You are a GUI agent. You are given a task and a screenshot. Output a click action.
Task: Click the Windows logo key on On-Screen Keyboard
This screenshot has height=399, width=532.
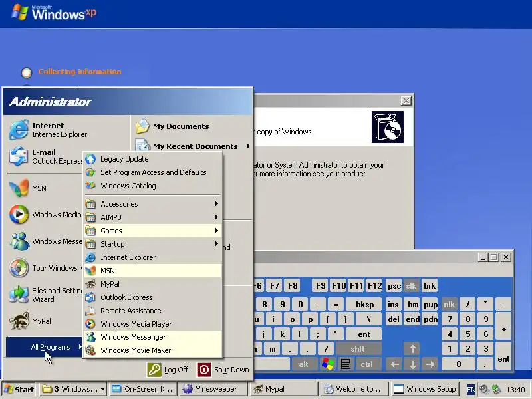tap(328, 364)
